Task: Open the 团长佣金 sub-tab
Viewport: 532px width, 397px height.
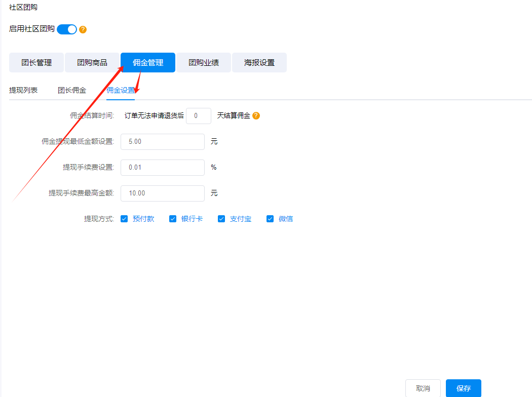Action: (x=72, y=90)
